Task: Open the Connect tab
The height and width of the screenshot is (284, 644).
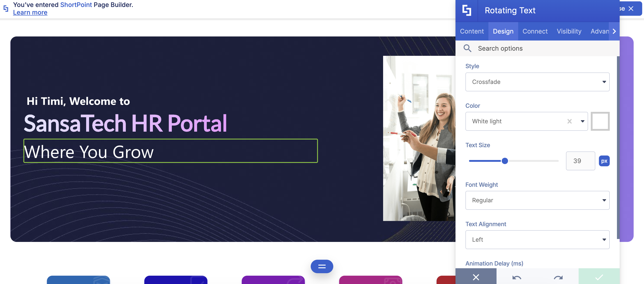Action: 535,31
